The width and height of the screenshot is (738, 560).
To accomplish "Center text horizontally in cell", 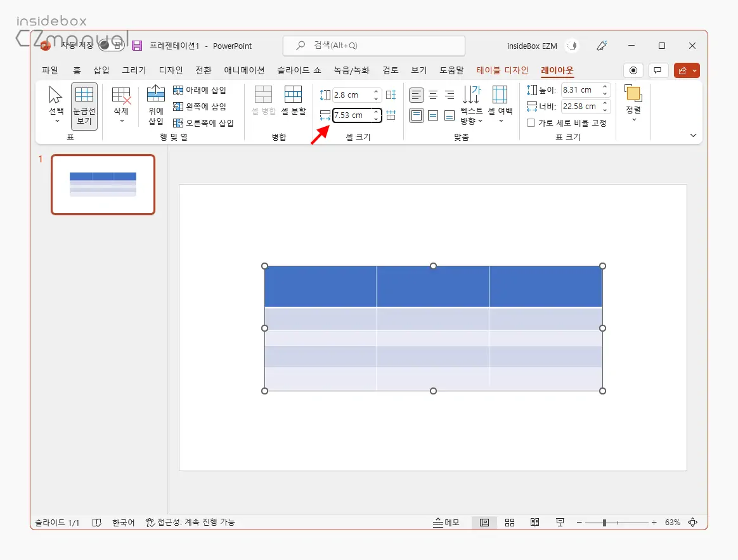I will (433, 95).
